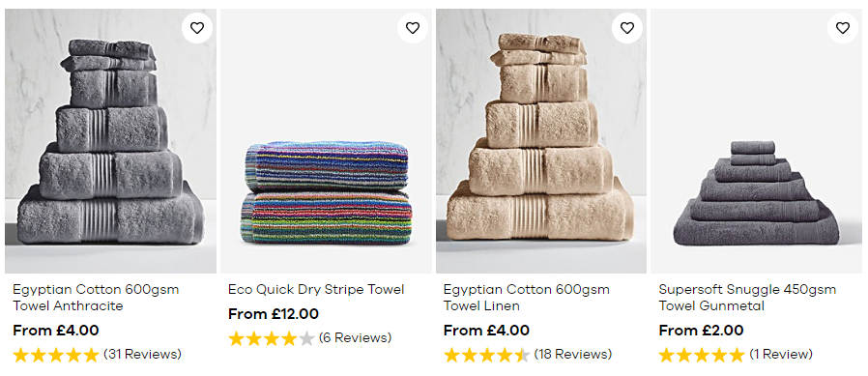Screen dimensions: 868x376
Task: Open the anthracite grey towel stack image
Action: click(x=111, y=141)
